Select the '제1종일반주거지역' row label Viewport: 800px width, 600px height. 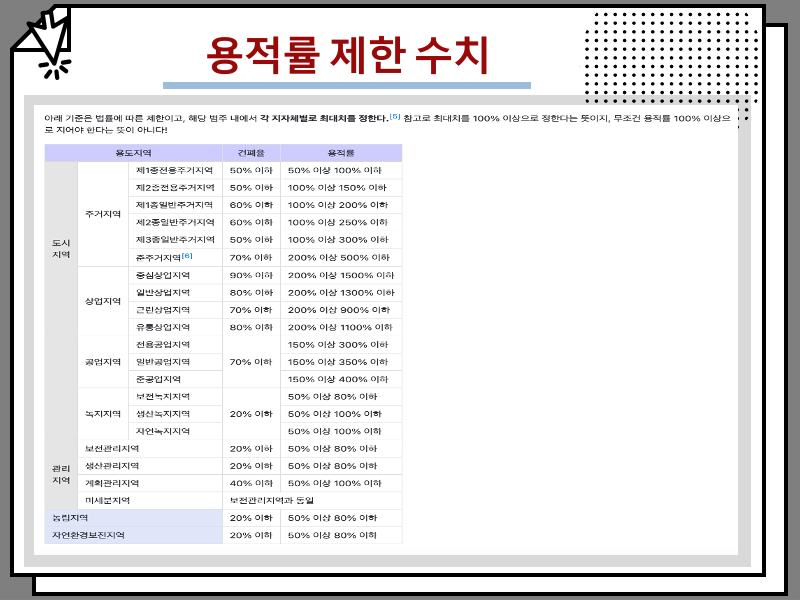click(x=174, y=205)
